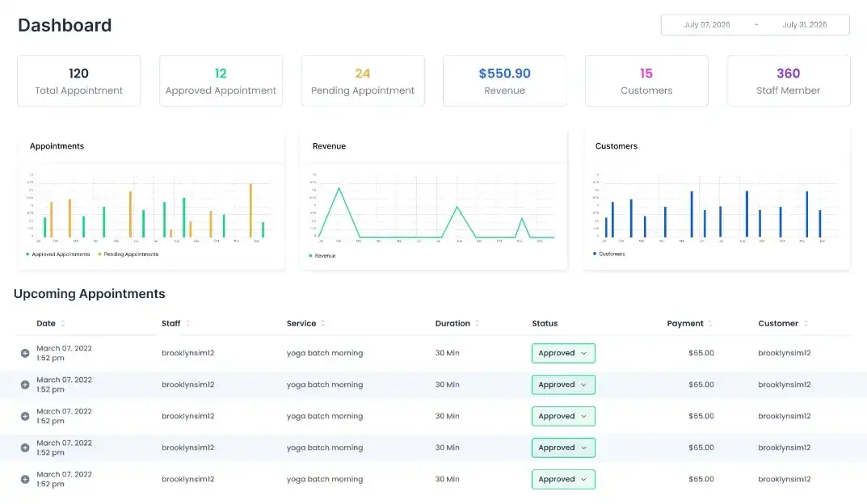Image resolution: width=867 pixels, height=504 pixels.
Task: Toggle the Customers legend under Customers chart
Action: 608,254
